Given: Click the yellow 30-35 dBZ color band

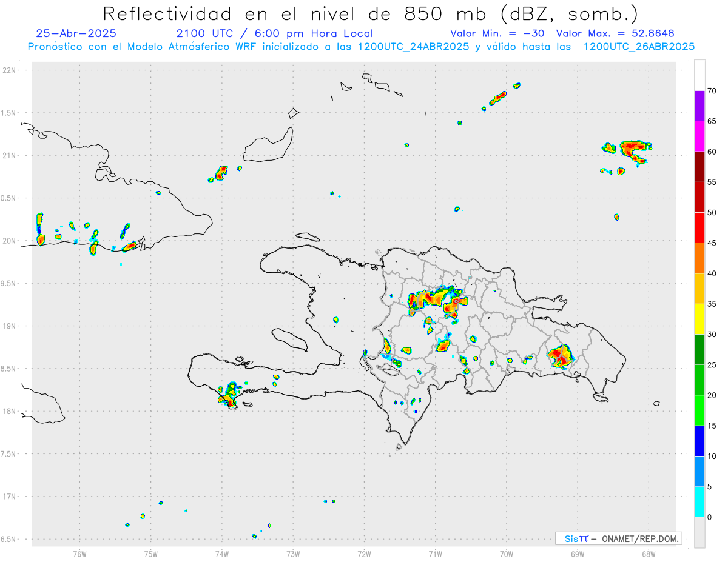Looking at the screenshot, I should click(x=699, y=319).
